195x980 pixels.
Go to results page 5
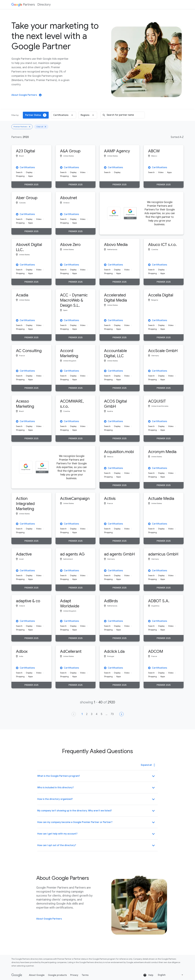[x=102, y=714]
